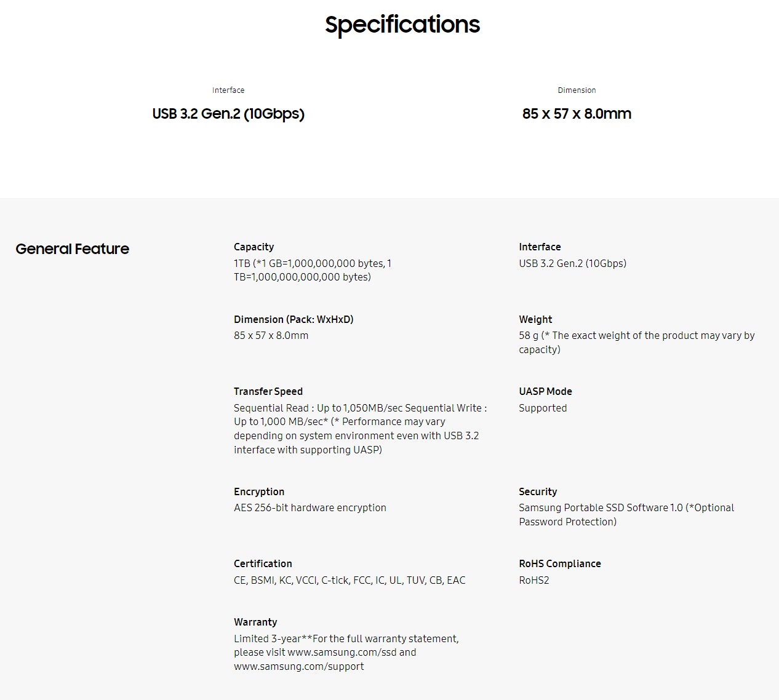This screenshot has width=779, height=700.
Task: Click the large bold "85 x 57 x 8.0mm" headline
Action: pos(577,114)
